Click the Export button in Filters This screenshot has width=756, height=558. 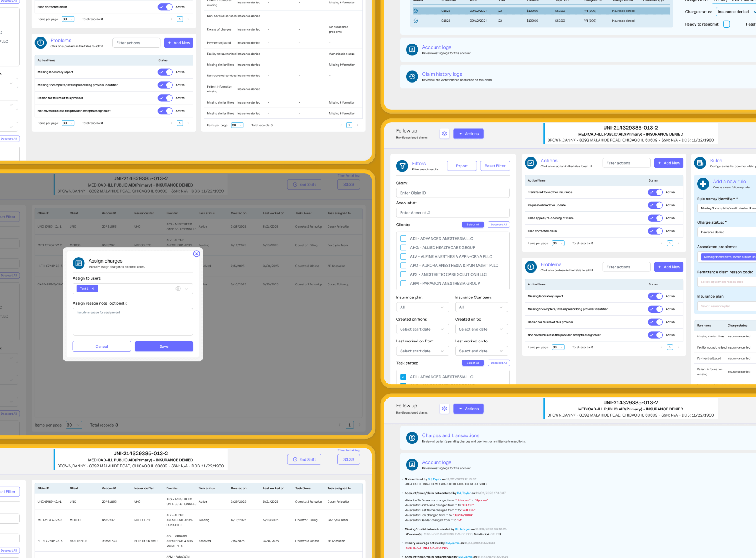461,166
